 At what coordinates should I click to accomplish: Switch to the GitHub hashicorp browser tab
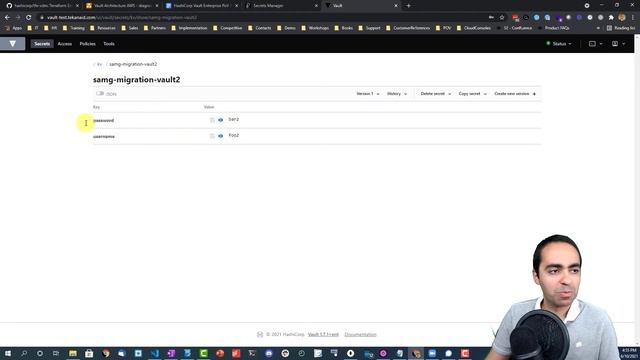(42, 6)
